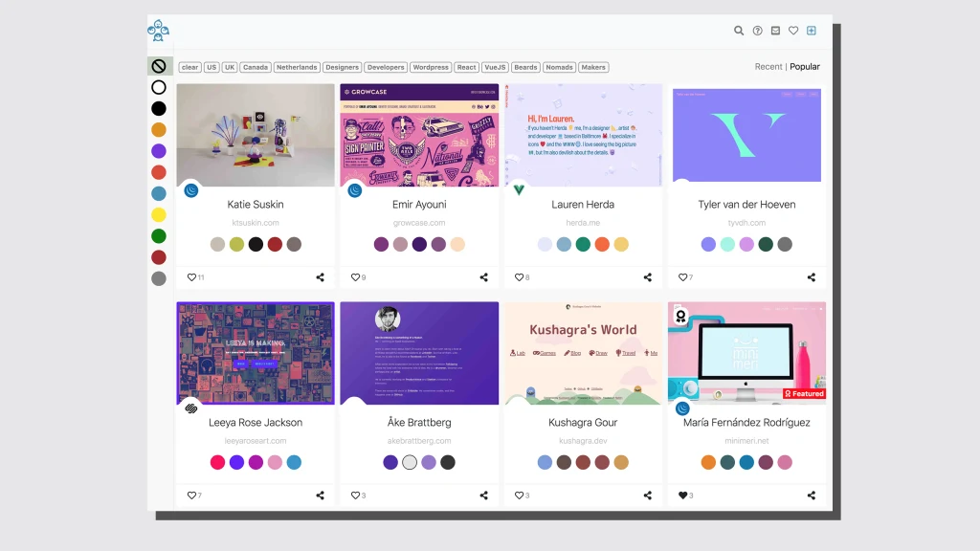Filter by the Designers tag
This screenshot has height=551, width=980.
345,67
